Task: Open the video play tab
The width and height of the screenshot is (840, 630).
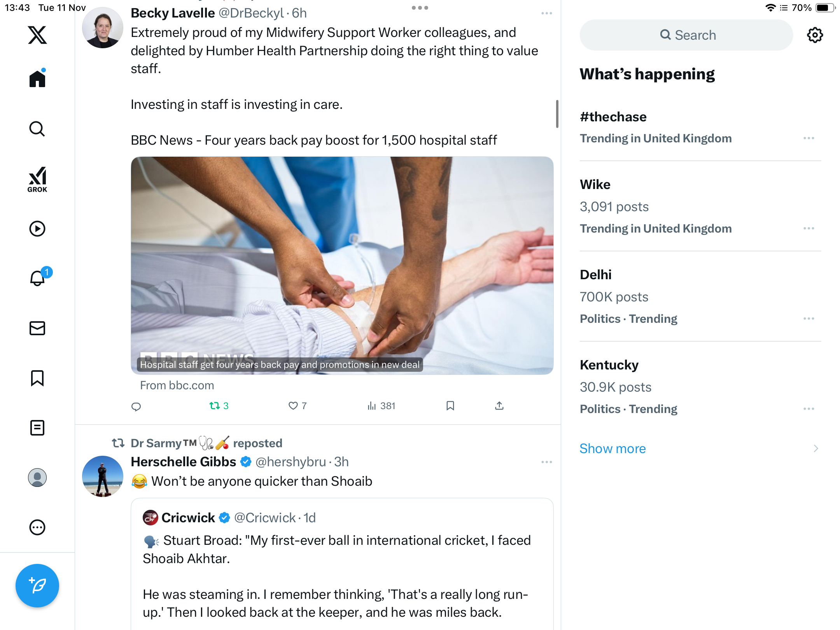Action: (37, 229)
